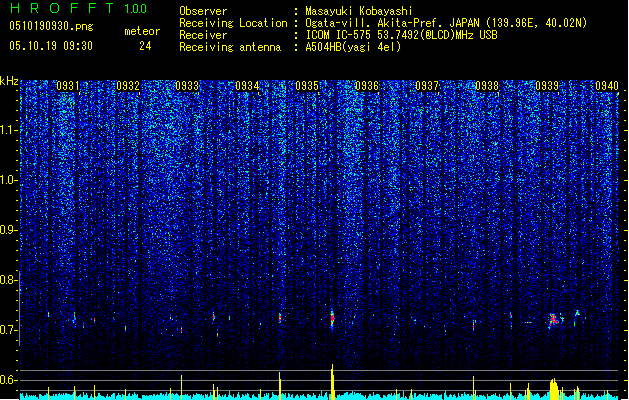
Task: Click the 0933 time marker
Action: [187, 86]
